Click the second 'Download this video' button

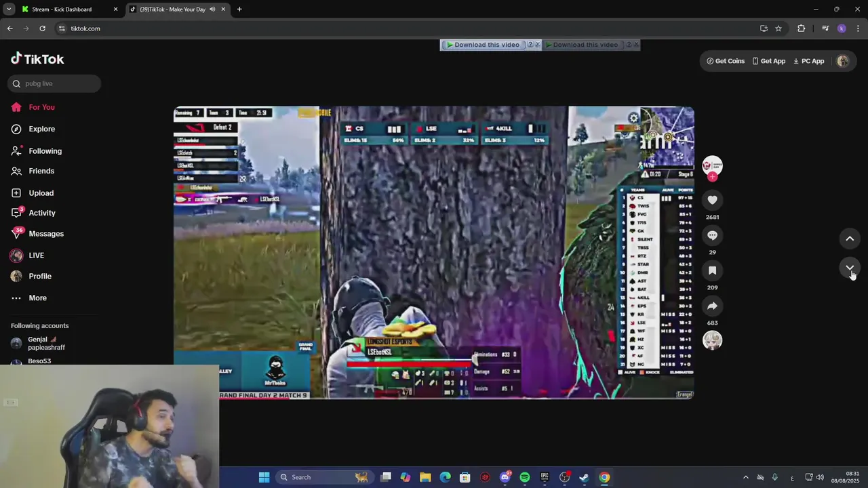582,45
